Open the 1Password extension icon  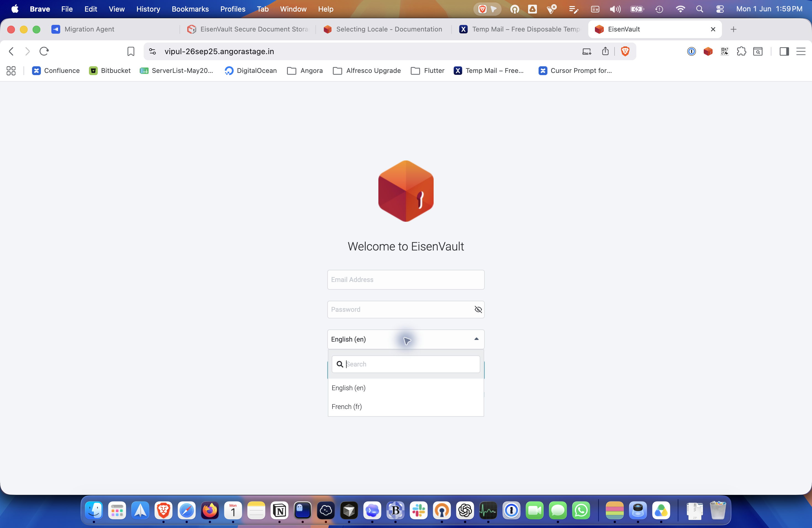tap(691, 51)
